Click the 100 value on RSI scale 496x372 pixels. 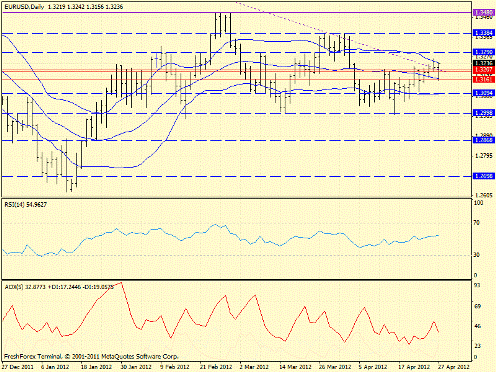coord(479,203)
